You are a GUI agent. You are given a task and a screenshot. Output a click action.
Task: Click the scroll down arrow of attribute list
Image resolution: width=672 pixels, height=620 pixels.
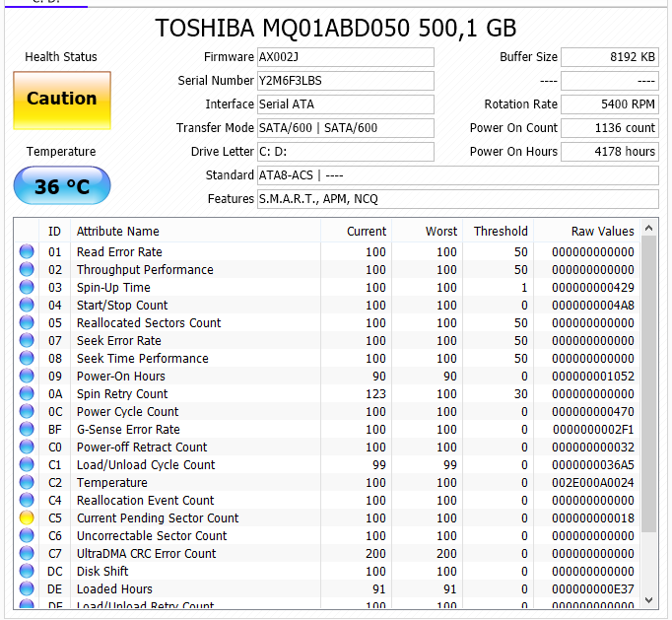pos(649,600)
